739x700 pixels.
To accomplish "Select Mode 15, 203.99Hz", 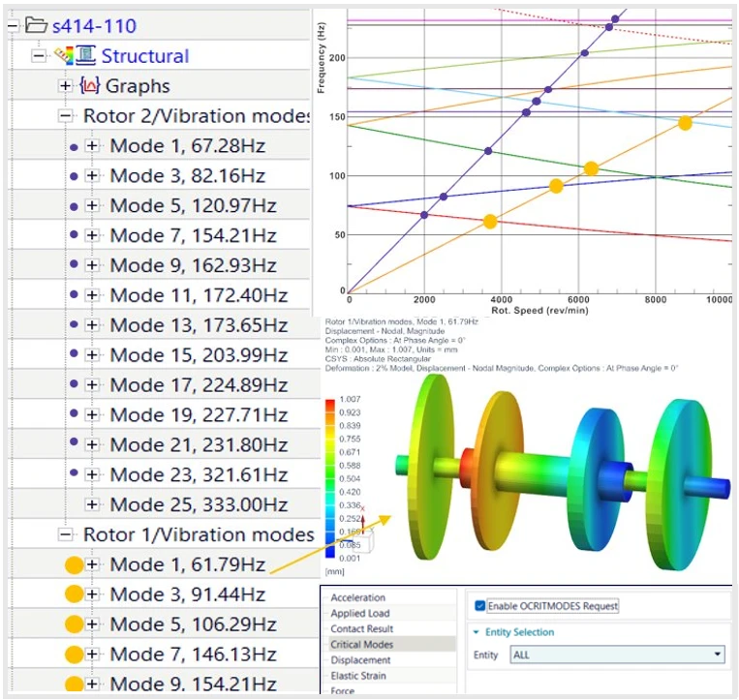I will [199, 354].
